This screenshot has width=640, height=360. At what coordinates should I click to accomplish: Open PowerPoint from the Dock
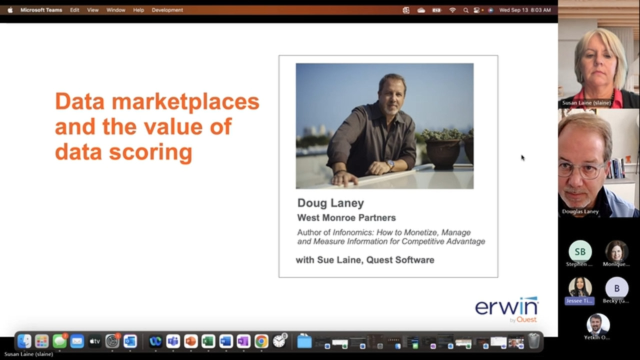click(191, 341)
